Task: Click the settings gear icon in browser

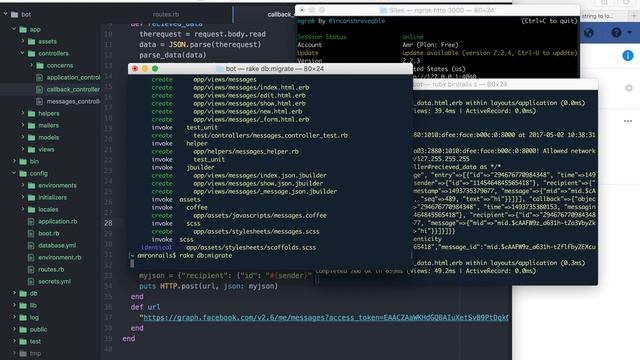Action: tap(629, 88)
